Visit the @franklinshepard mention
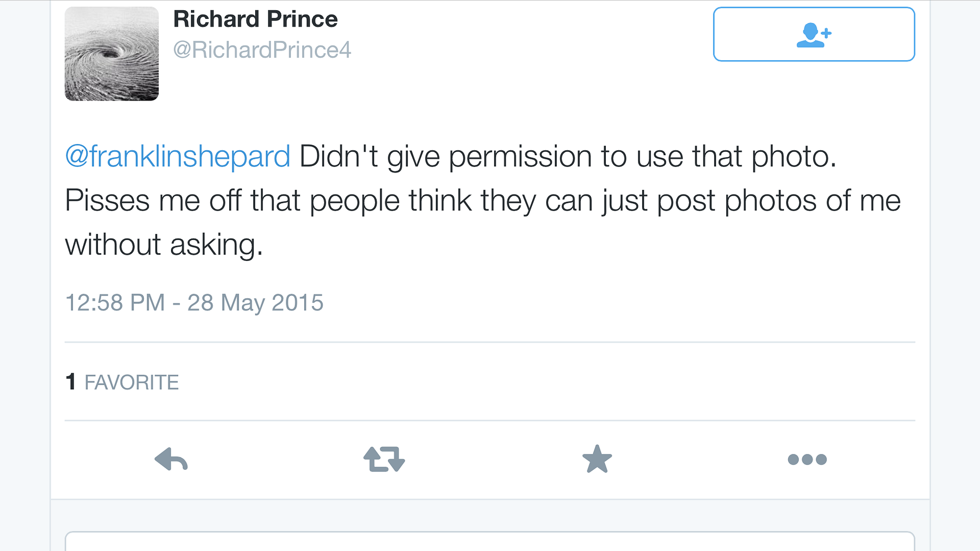Screen dimensions: 980x551 [x=178, y=156]
